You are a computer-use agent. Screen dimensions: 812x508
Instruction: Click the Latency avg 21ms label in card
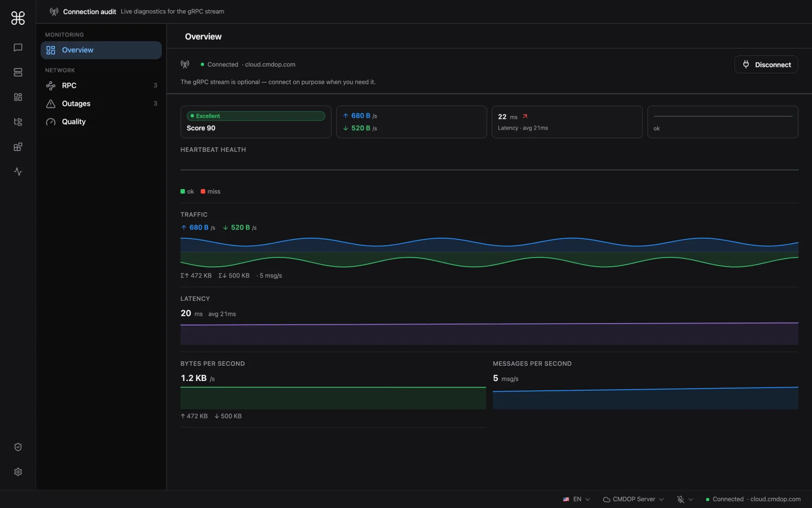pyautogui.click(x=523, y=128)
